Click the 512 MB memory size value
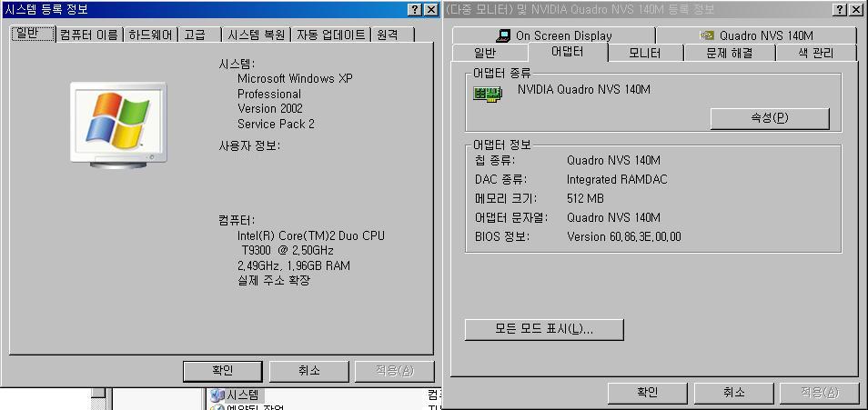The width and height of the screenshot is (868, 410). [585, 198]
